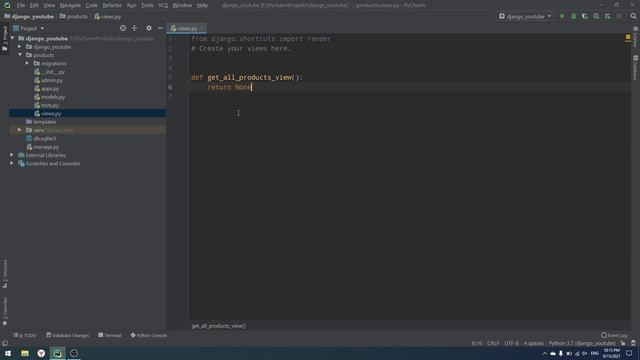
Task: Open the Refactor menu
Action: [112, 5]
